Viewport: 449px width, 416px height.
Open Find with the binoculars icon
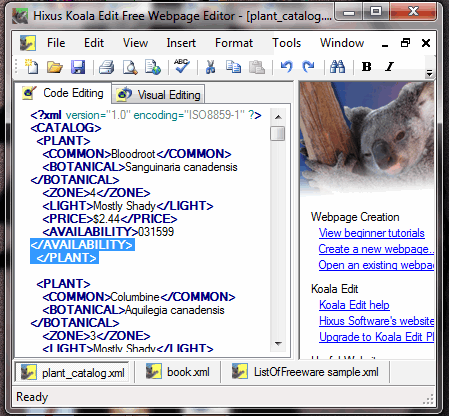(337, 67)
